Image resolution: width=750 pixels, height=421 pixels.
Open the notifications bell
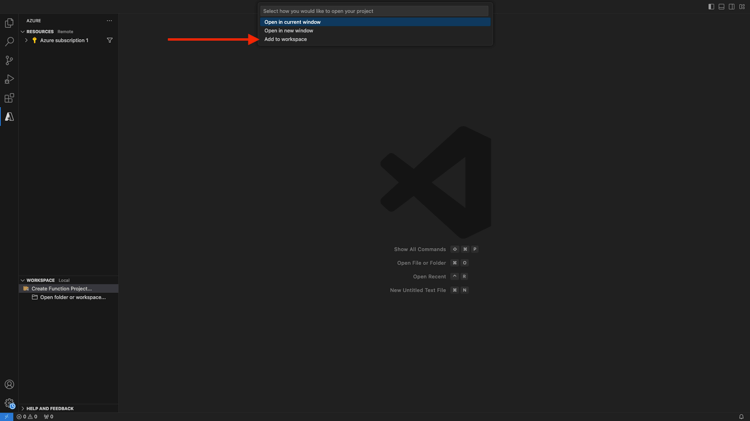[x=741, y=417]
